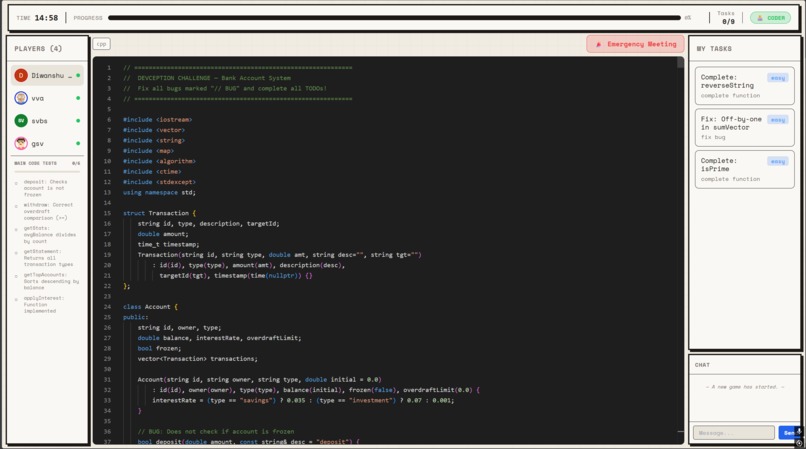The height and width of the screenshot is (449, 806).
Task: Click gsv's pink avatar icon
Action: 21,143
